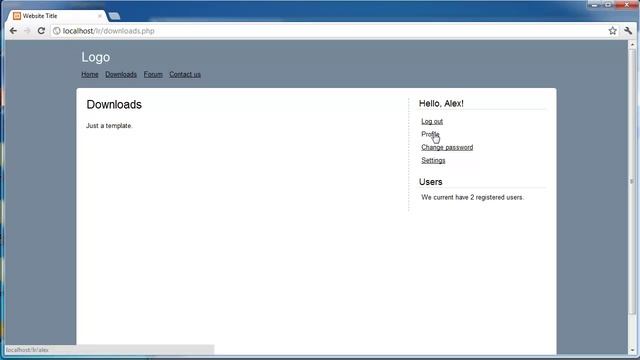Click the vertical scrollbar thumb
640x360 pixels.
(633, 182)
